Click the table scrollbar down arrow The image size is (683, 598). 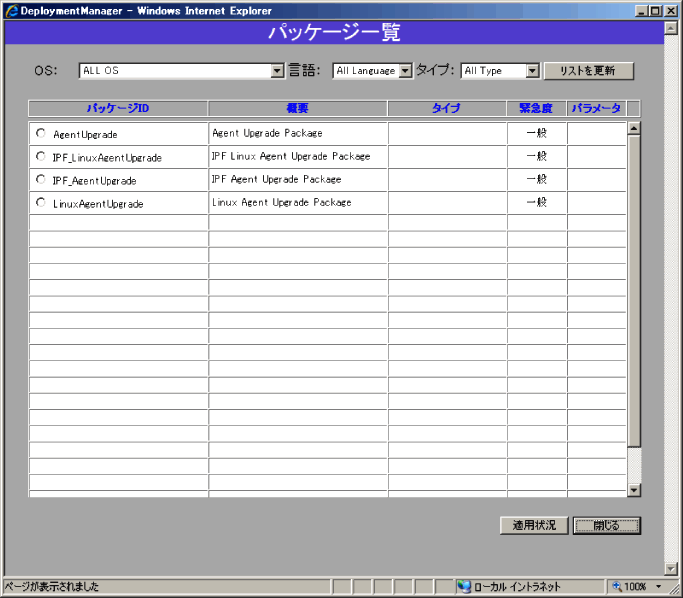pyautogui.click(x=633, y=489)
